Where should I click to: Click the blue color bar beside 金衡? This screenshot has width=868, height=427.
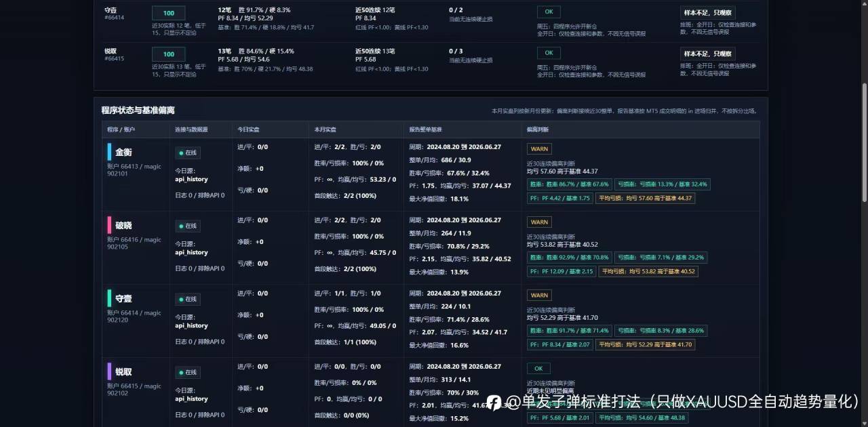pyautogui.click(x=109, y=152)
